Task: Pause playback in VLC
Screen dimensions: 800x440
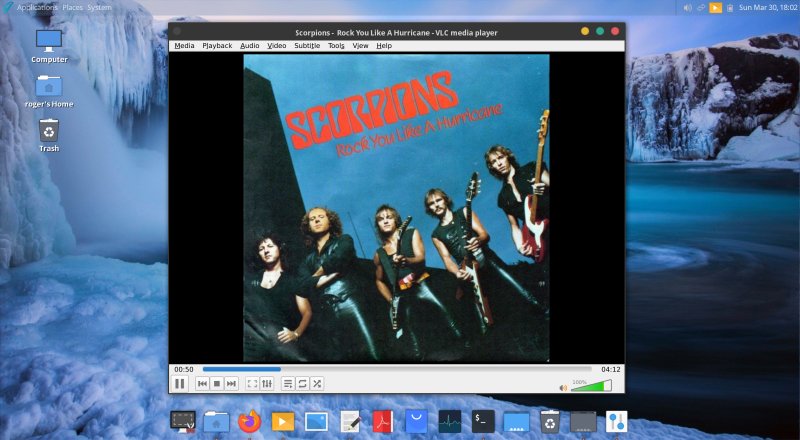Action: click(x=180, y=383)
